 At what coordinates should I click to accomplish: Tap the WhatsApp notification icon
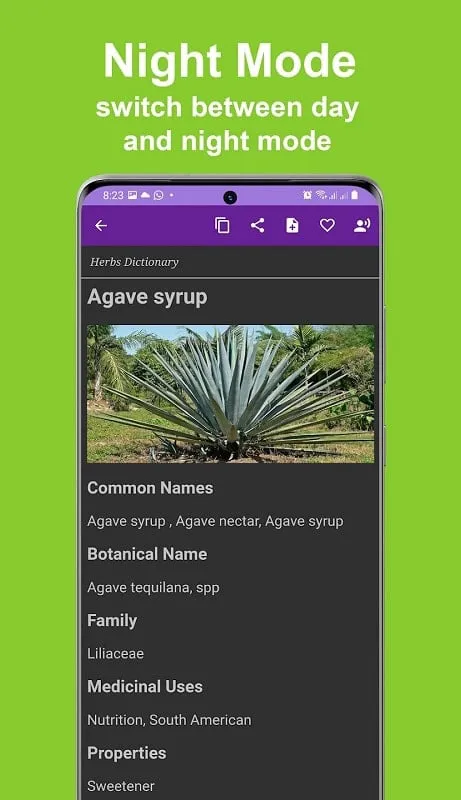159,195
